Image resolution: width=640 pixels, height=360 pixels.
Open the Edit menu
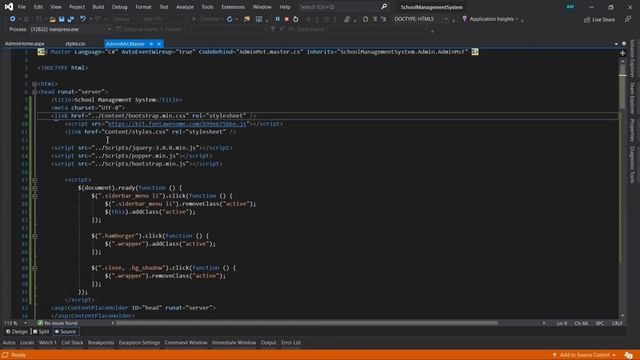[x=38, y=7]
